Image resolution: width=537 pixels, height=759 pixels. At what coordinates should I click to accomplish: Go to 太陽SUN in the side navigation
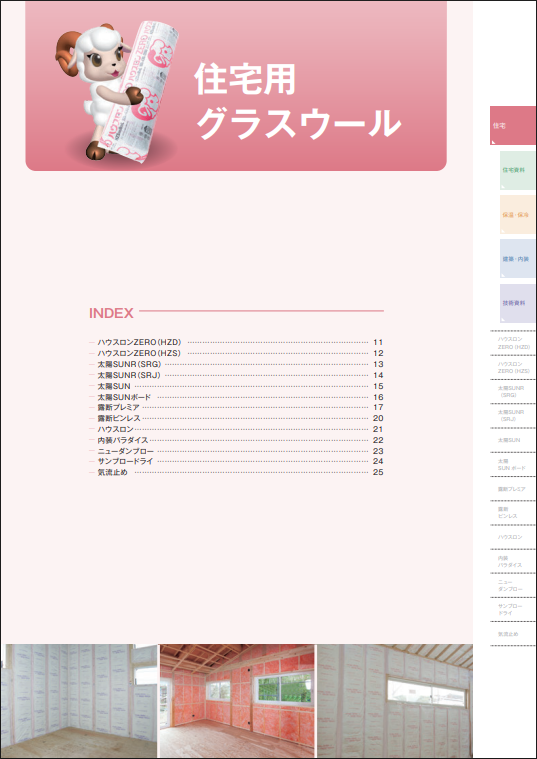(x=513, y=440)
